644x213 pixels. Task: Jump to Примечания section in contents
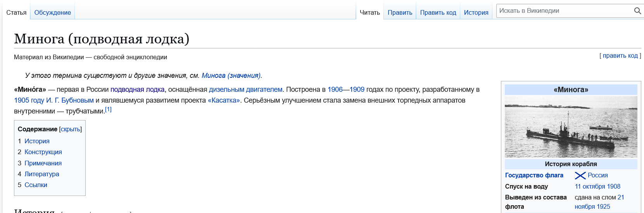point(43,163)
